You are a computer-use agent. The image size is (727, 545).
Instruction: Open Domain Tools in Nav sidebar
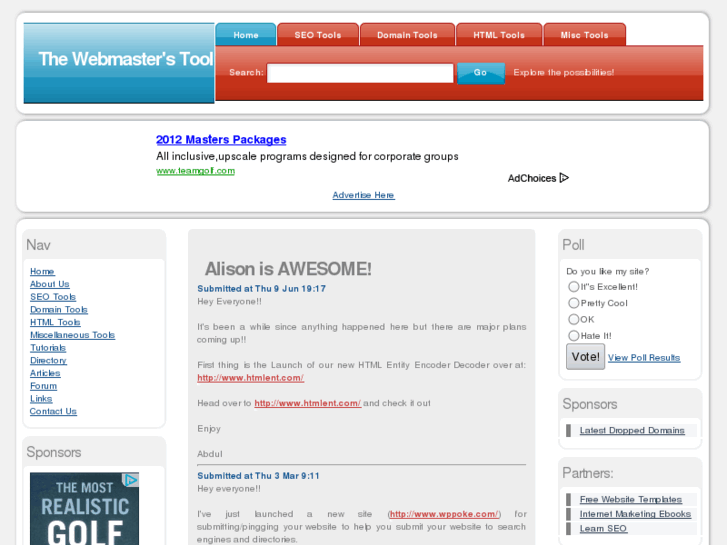tap(59, 309)
